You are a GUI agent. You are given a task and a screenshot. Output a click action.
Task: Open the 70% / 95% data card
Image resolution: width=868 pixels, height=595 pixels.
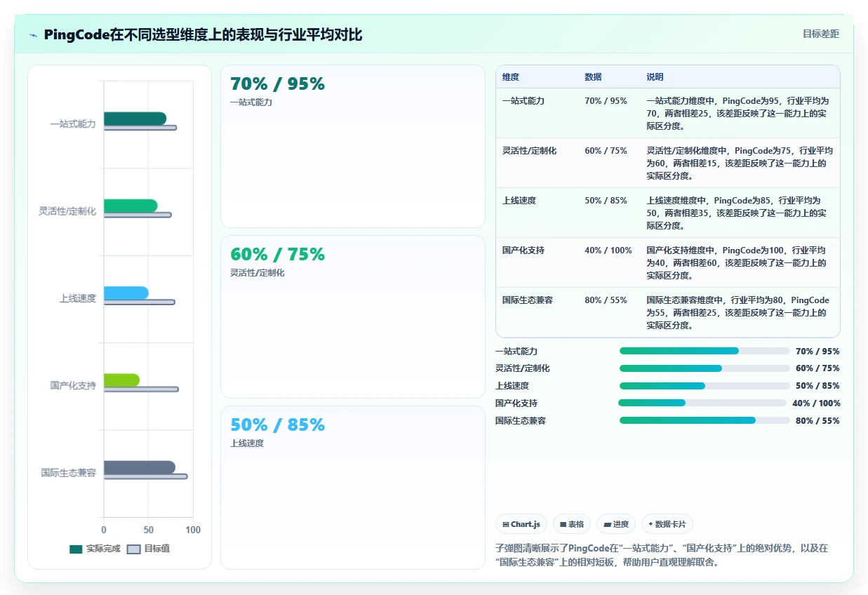click(353, 146)
